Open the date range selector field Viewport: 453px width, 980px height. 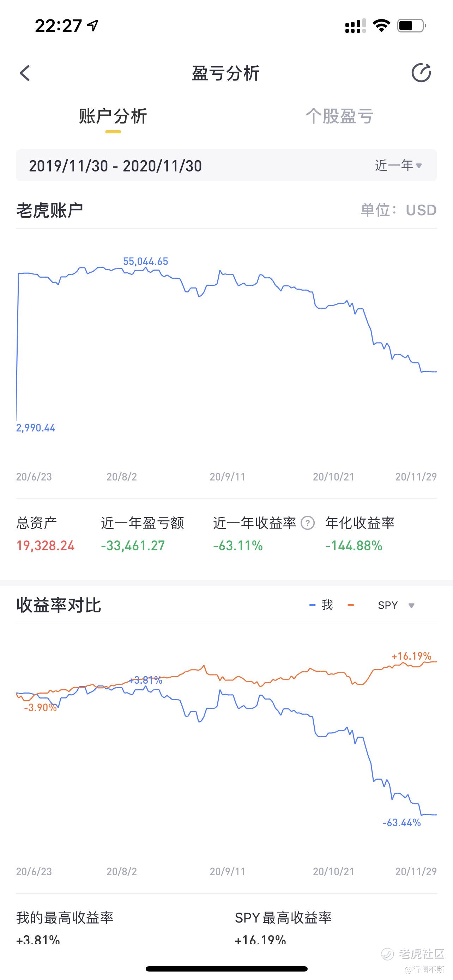[x=226, y=165]
